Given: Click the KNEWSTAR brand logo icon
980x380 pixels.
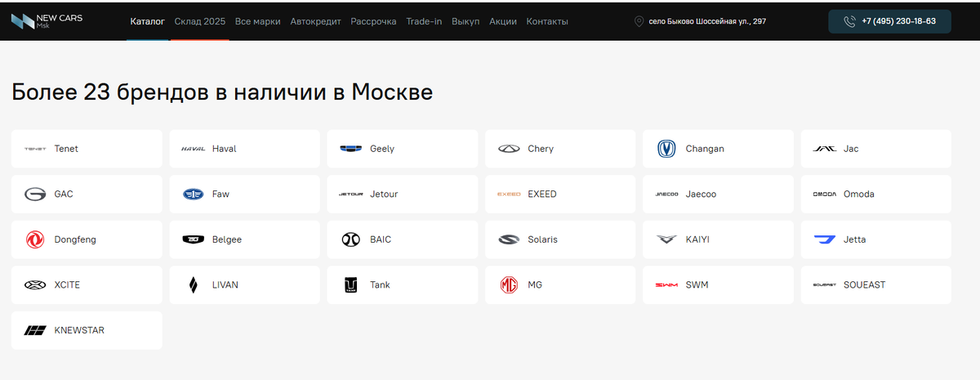Looking at the screenshot, I should pos(35,330).
